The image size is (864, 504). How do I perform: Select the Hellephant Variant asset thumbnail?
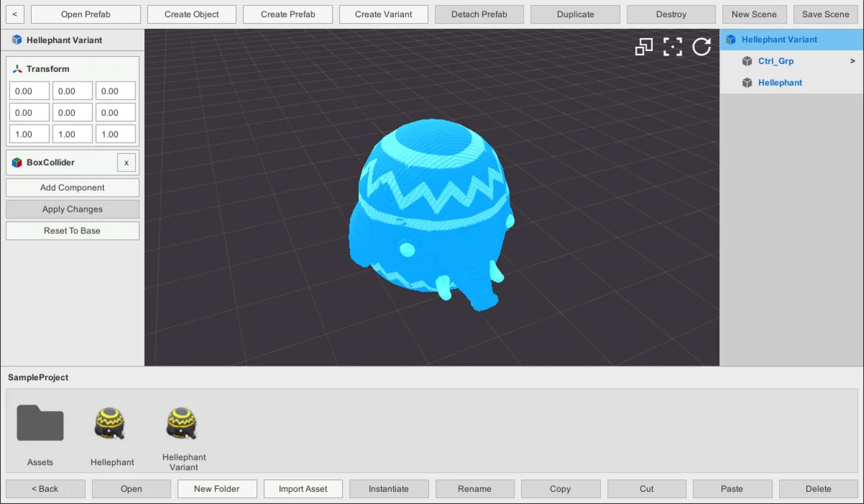pos(181,423)
